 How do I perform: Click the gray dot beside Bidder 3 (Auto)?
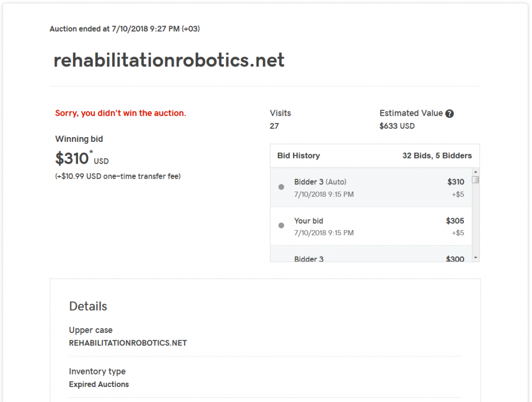(x=281, y=187)
